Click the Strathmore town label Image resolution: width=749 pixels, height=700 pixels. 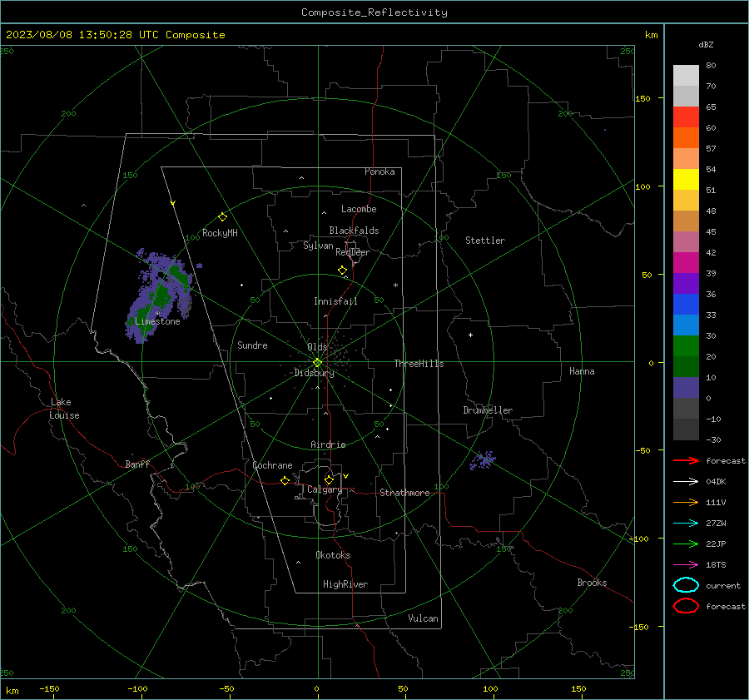[x=404, y=493]
